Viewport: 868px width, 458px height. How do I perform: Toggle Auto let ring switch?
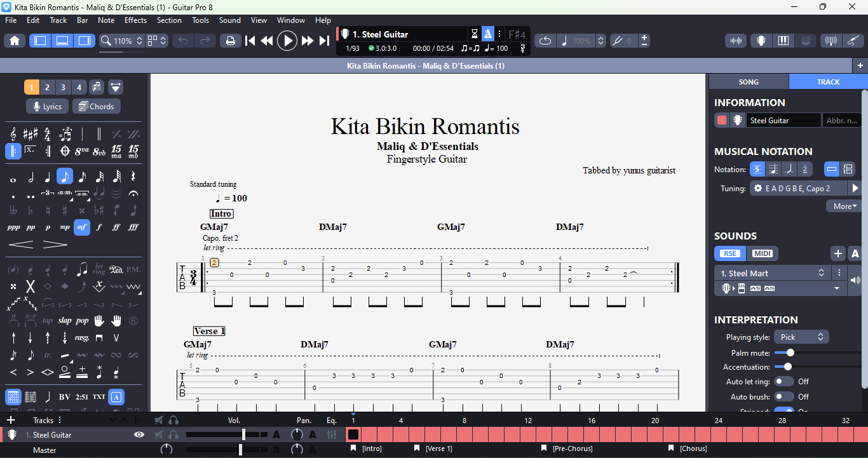(x=784, y=382)
